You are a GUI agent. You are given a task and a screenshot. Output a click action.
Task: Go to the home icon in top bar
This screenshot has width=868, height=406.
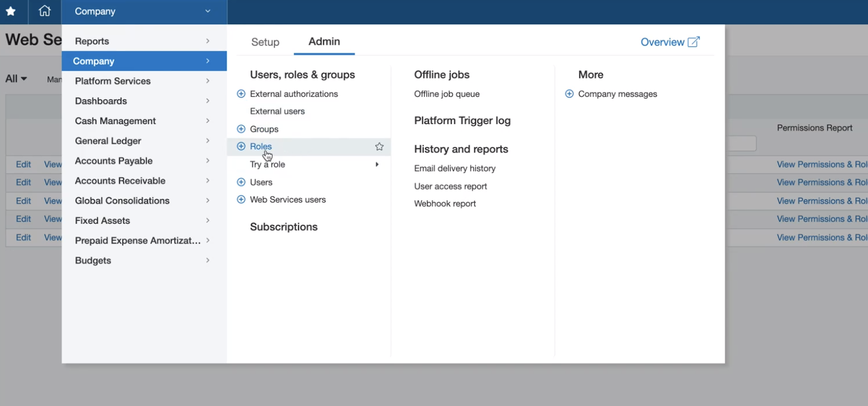pyautogui.click(x=44, y=11)
